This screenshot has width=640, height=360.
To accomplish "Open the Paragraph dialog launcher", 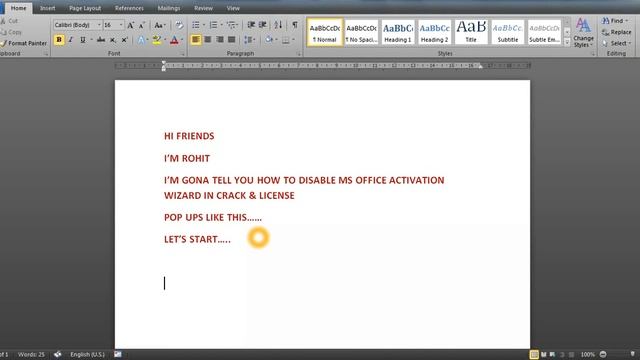I will tap(299, 53).
